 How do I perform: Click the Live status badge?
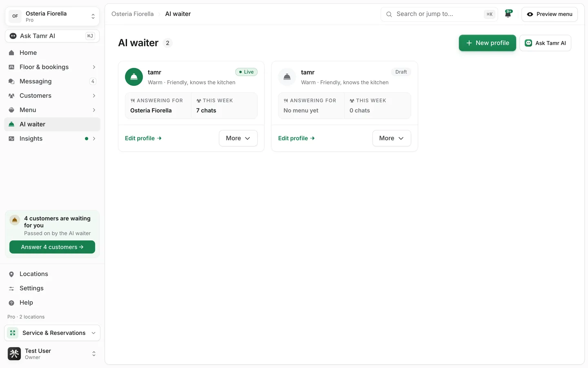pos(246,72)
